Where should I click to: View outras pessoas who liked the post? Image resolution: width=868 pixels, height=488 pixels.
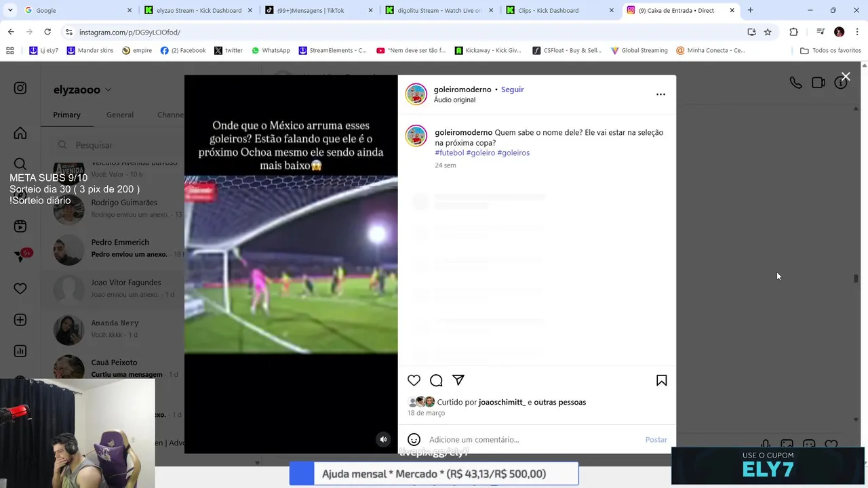pyautogui.click(x=559, y=402)
